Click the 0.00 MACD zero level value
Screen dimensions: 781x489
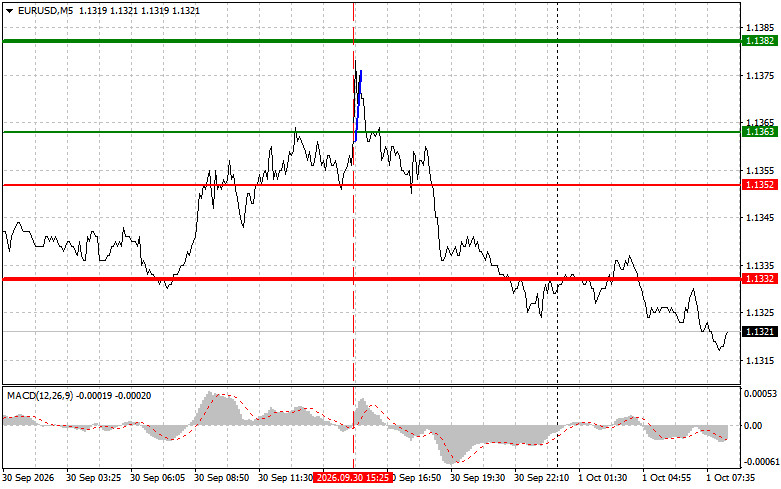click(753, 426)
